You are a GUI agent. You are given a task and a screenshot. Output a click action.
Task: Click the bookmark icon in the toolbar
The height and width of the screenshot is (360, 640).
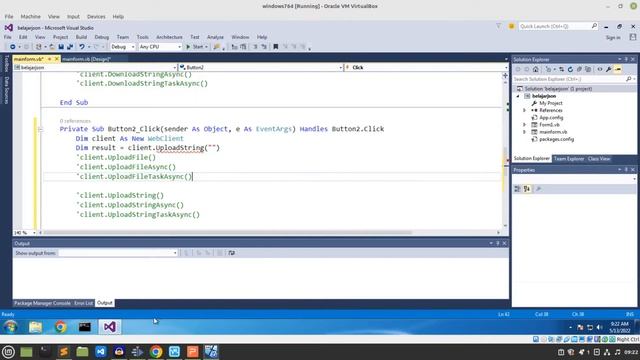tap(276, 47)
